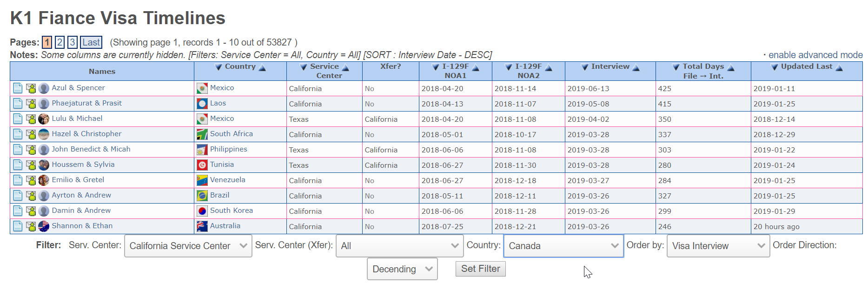Sort Country column ascending arrow
This screenshot has height=290, width=868.
pyautogui.click(x=262, y=67)
